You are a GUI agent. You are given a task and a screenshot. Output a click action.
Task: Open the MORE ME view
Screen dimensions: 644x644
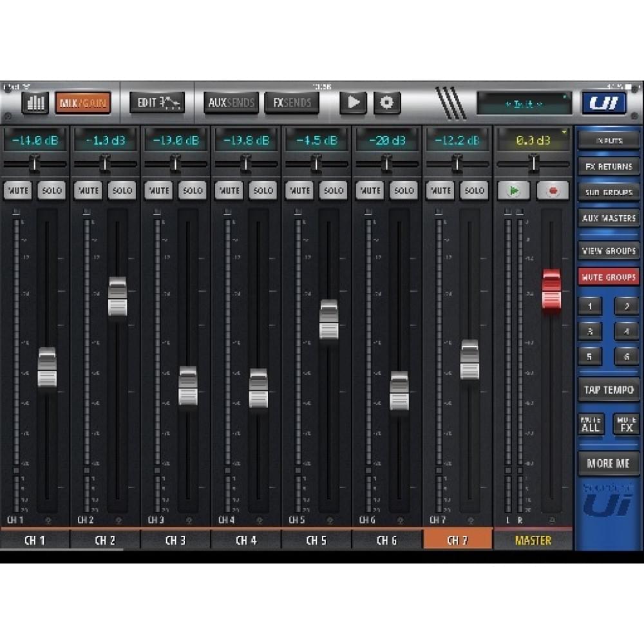[x=608, y=463]
